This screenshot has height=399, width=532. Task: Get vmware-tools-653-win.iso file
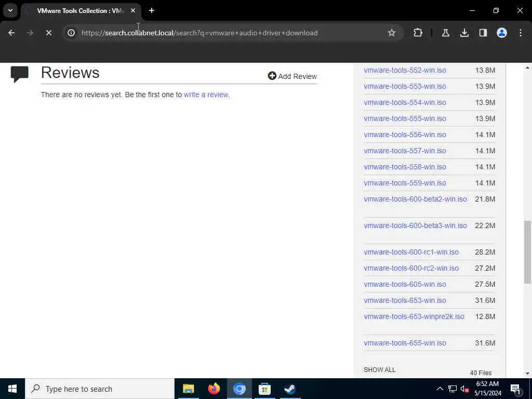pyautogui.click(x=405, y=300)
